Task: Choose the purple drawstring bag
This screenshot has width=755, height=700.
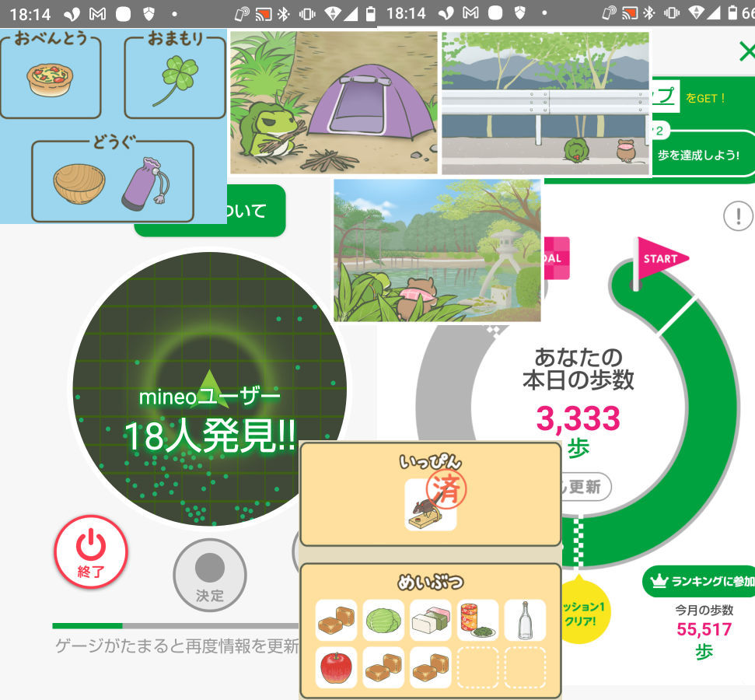Action: click(145, 184)
